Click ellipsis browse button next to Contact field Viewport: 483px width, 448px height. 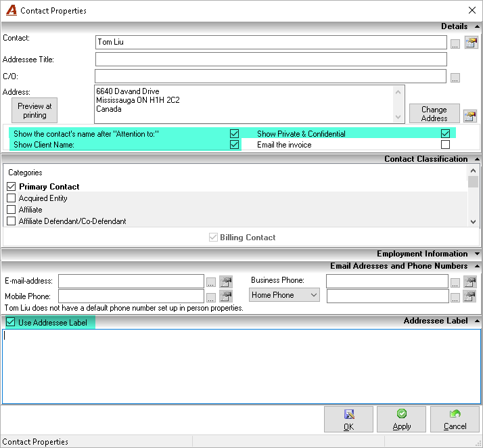click(455, 44)
